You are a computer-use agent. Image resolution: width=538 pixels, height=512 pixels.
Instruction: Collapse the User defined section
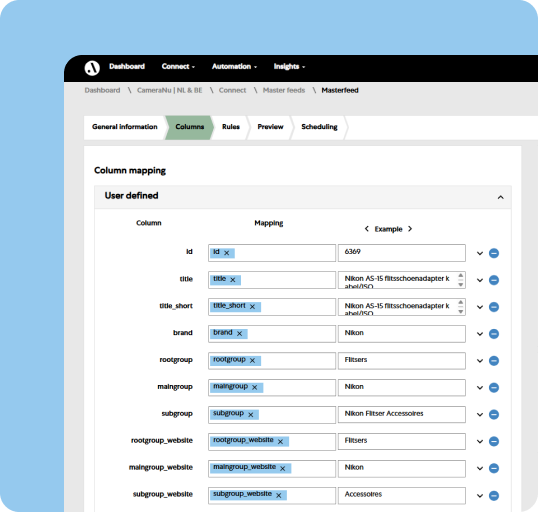(x=501, y=197)
